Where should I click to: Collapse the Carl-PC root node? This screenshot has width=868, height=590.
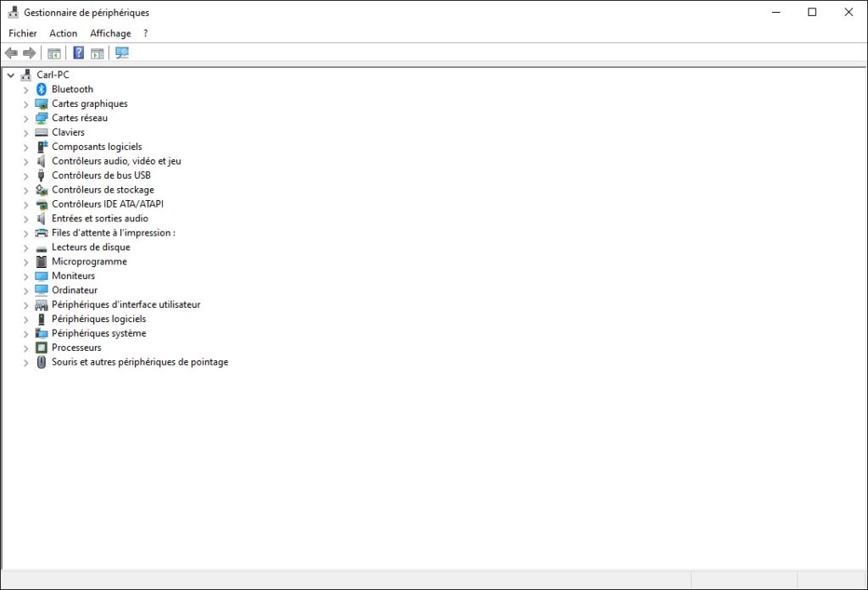coord(10,75)
